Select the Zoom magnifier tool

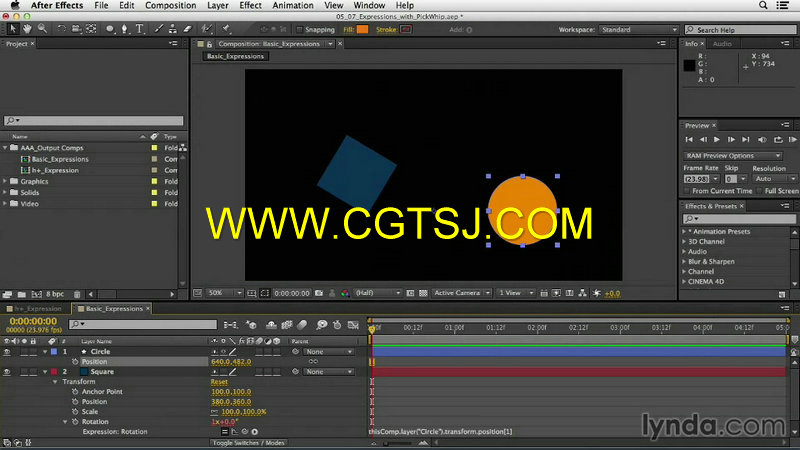[x=42, y=29]
